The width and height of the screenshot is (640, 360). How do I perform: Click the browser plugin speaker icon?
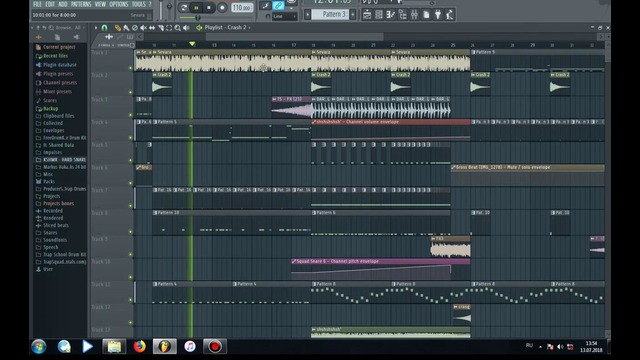76,37
